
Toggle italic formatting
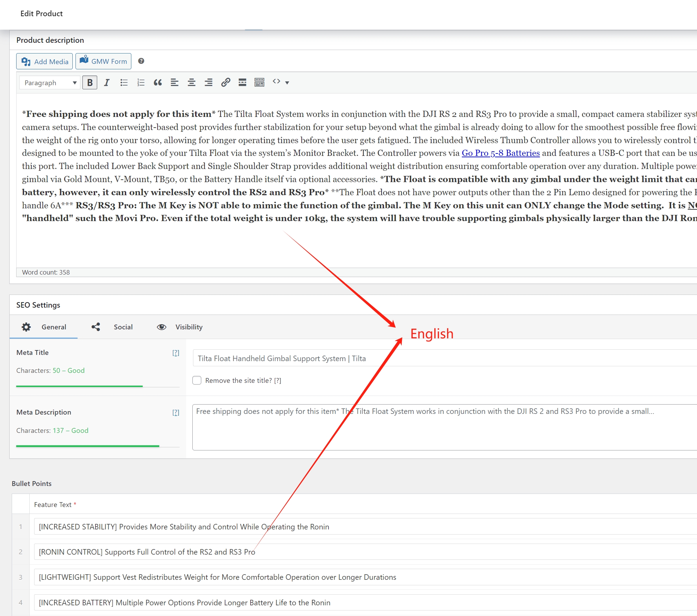[x=107, y=82]
